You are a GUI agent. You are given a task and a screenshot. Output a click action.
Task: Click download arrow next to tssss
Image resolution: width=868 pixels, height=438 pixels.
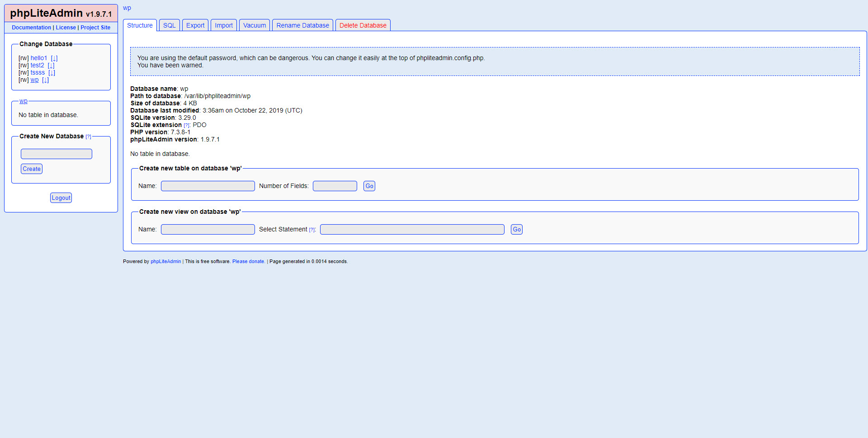(52, 73)
